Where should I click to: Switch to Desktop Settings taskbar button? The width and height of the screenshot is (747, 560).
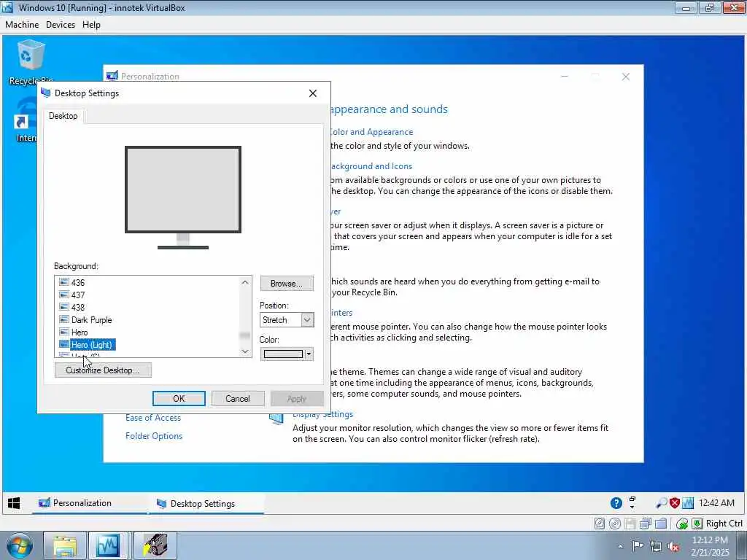pos(206,503)
